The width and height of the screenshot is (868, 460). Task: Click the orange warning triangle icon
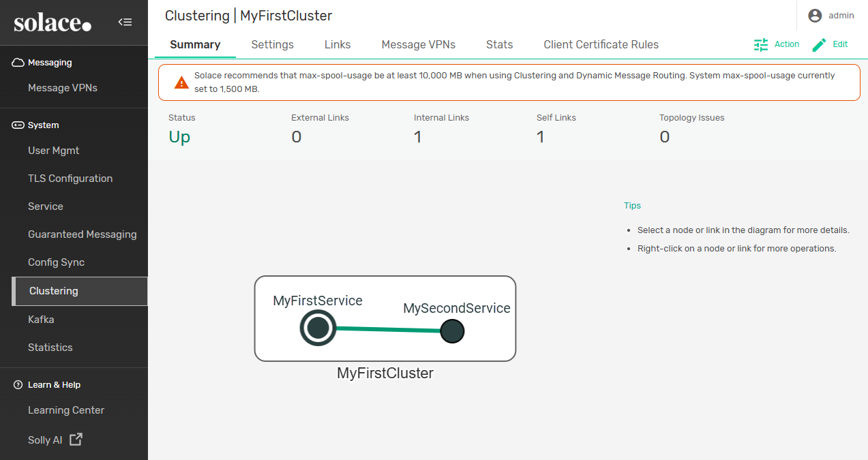tap(181, 82)
